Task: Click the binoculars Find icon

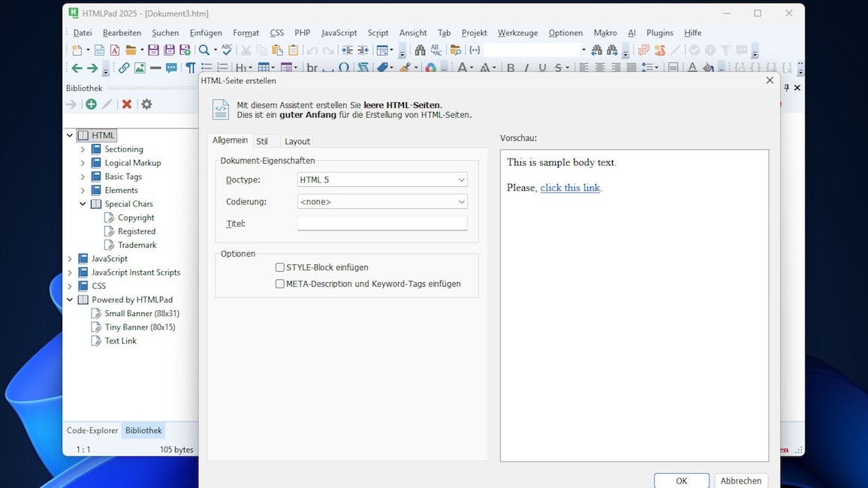Action: (x=420, y=50)
